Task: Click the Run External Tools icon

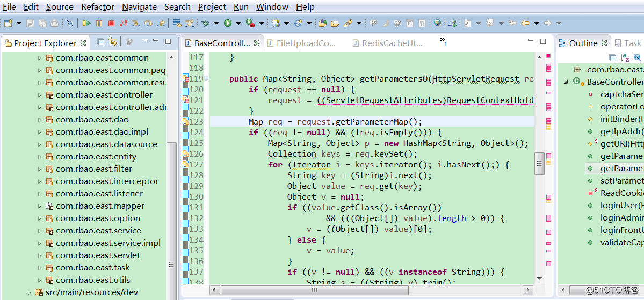Action: (250, 24)
